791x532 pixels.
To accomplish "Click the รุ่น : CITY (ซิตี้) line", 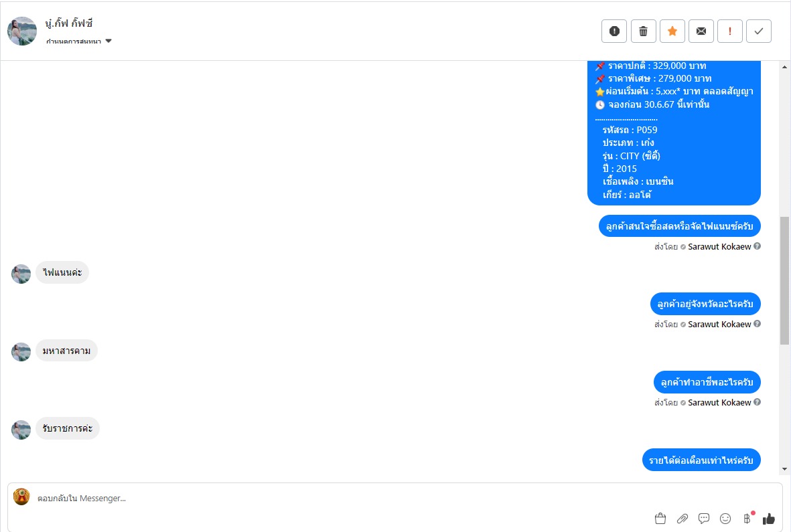I will [631, 156].
